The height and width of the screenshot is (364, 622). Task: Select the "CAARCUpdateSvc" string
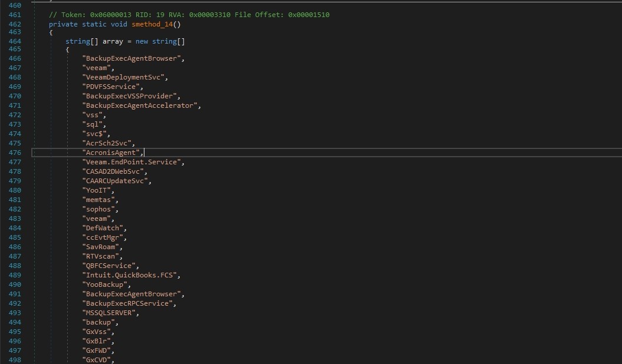[x=115, y=181]
